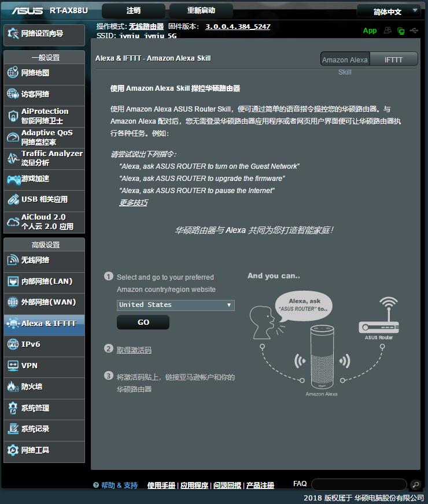The height and width of the screenshot is (504, 428).
Task: Open the LAN settings icon
Action: coord(13,281)
